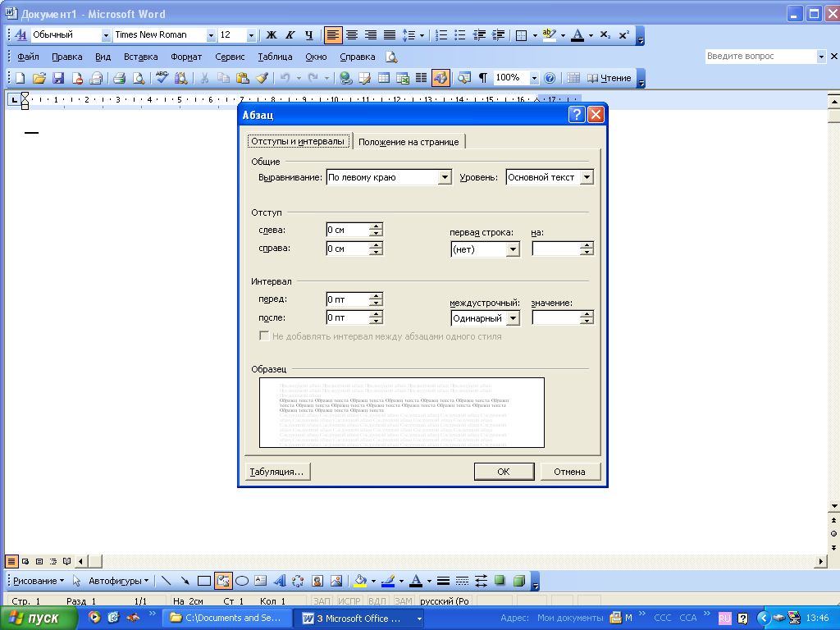Right-align text with the toolbar icon
The height and width of the screenshot is (630, 840).
pyautogui.click(x=371, y=35)
